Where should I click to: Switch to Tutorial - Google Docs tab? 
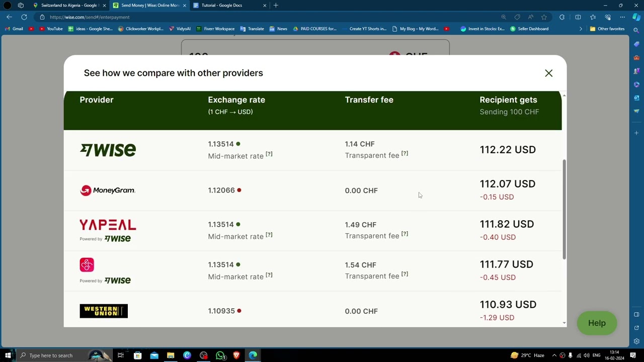point(229,5)
